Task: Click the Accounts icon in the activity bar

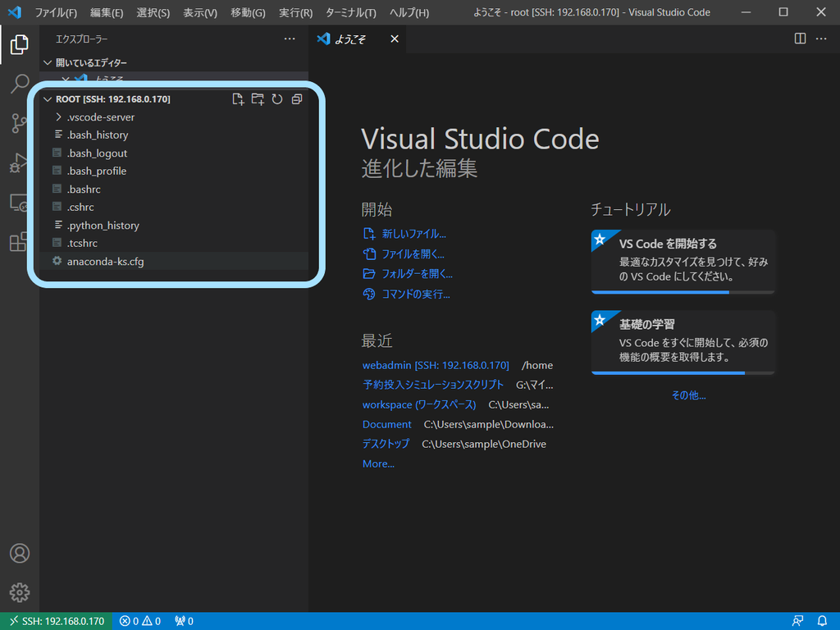Action: (x=19, y=554)
